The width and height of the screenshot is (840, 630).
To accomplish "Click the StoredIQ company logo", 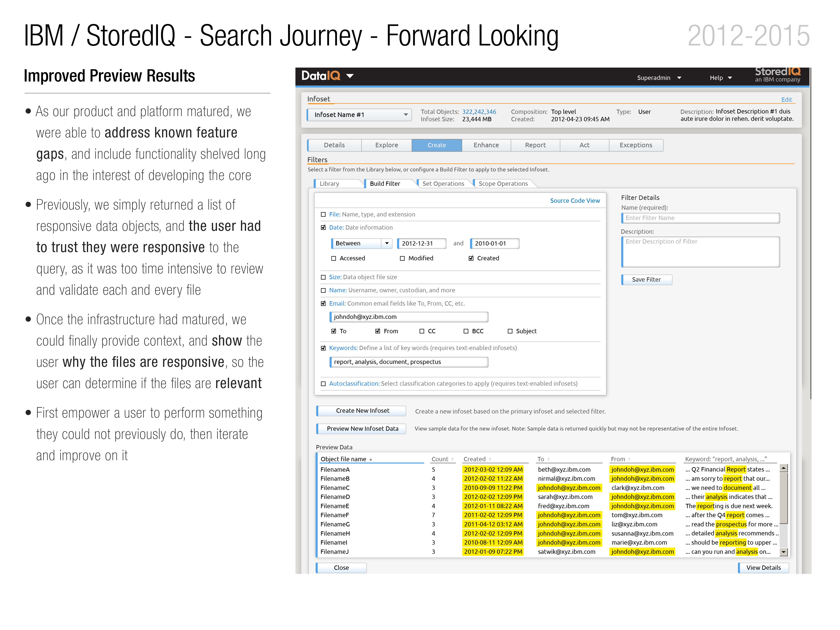I will click(x=777, y=75).
